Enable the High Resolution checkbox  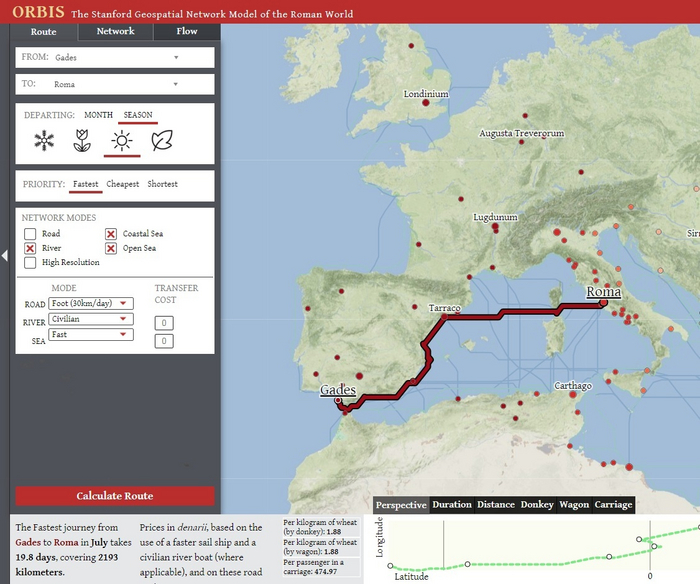30,263
